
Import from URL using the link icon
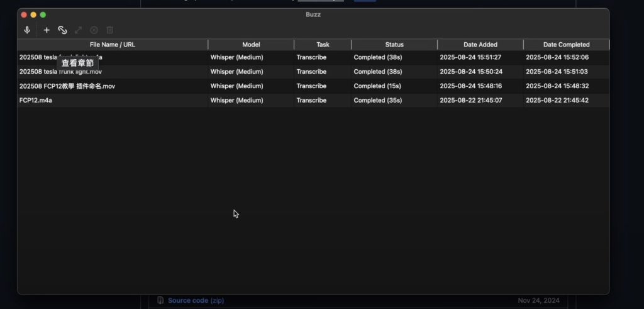tap(62, 30)
